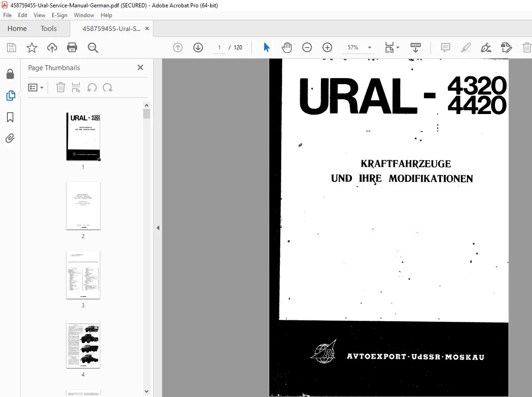The height and width of the screenshot is (397, 532).
Task: Select the 458759455-Ural-S... document tab
Action: tap(111, 29)
